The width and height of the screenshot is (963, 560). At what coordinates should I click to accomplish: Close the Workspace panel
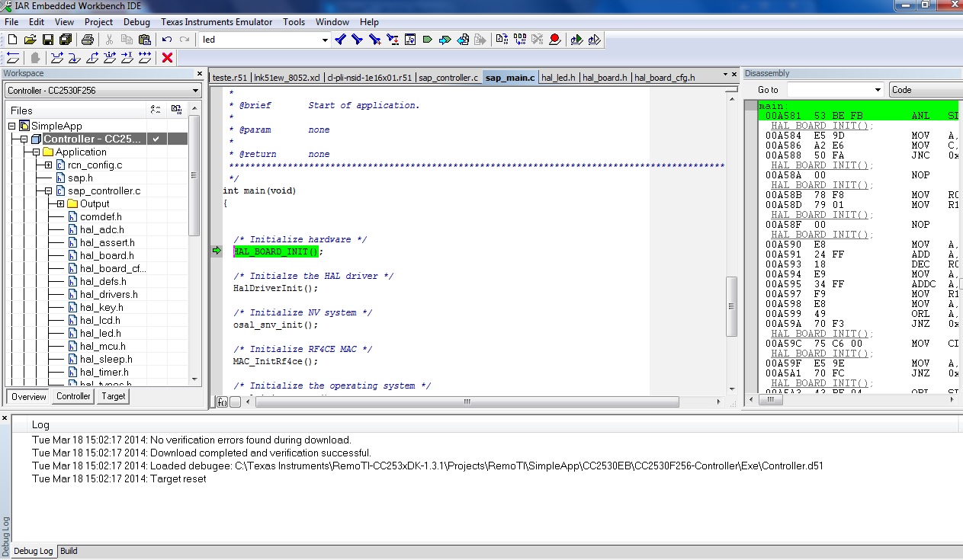(x=200, y=74)
